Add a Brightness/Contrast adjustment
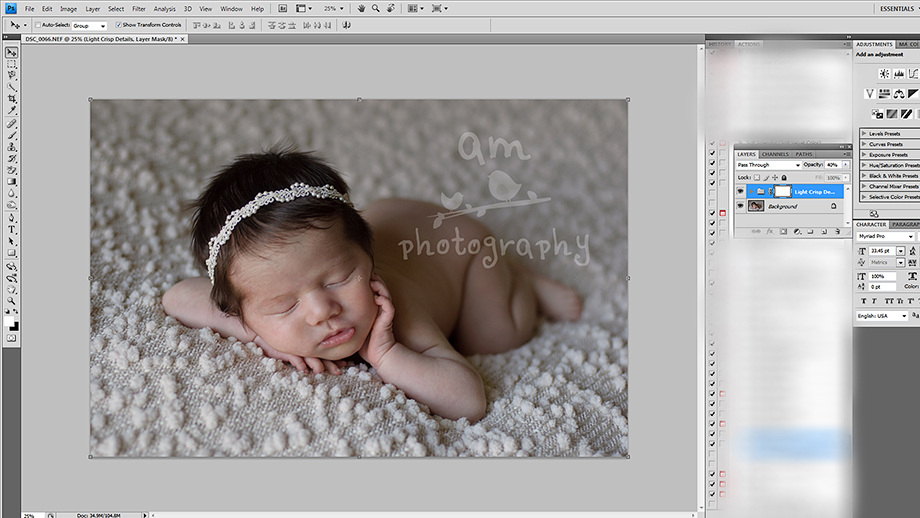920x518 pixels. coord(884,74)
